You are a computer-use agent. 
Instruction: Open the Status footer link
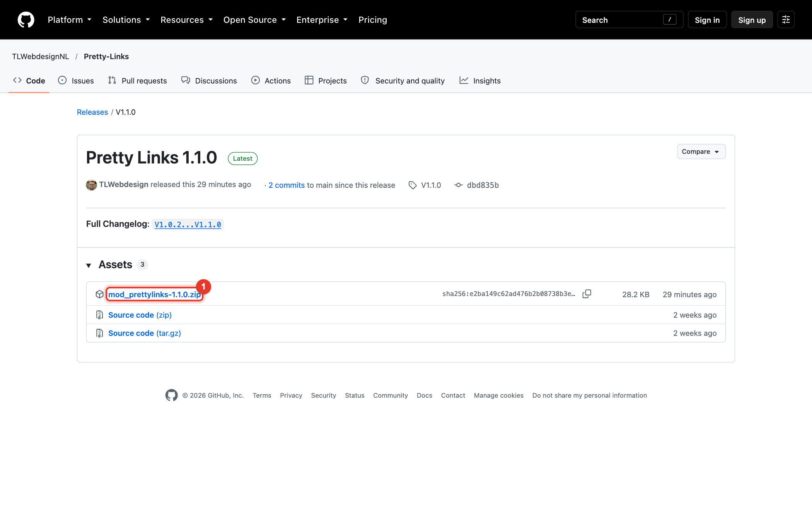(355, 395)
